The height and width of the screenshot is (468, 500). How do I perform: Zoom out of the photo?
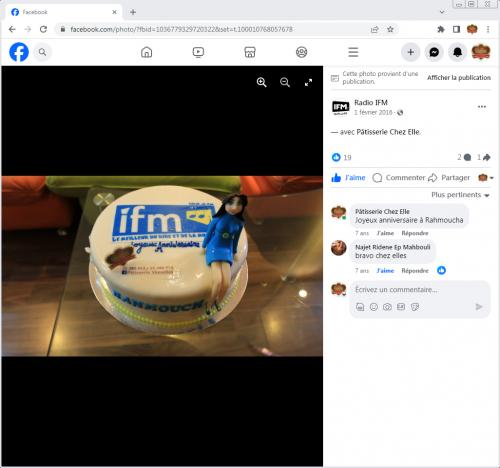click(285, 82)
